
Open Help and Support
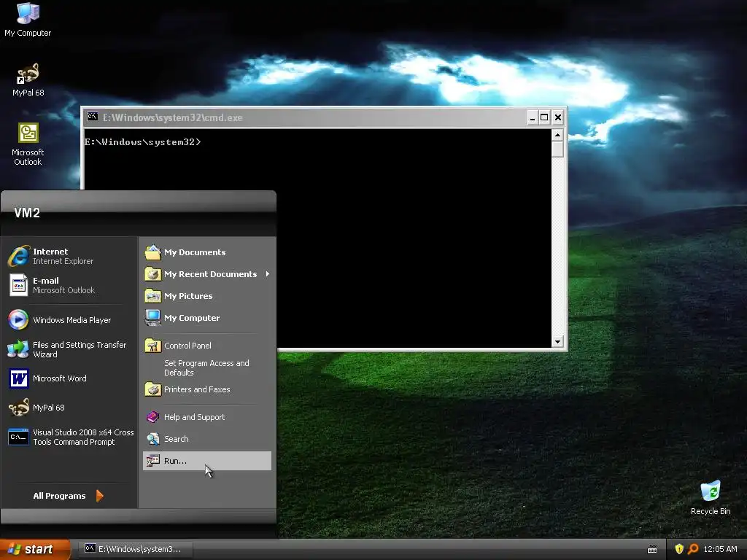point(207,417)
